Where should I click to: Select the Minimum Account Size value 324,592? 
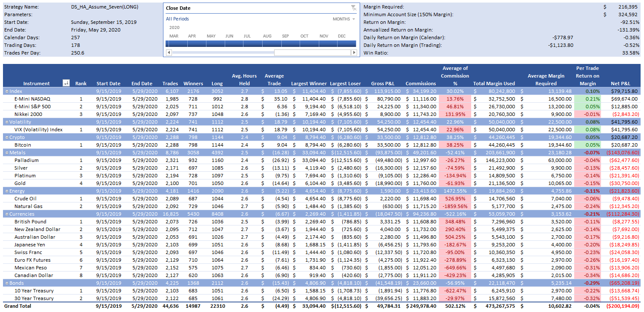[629, 14]
